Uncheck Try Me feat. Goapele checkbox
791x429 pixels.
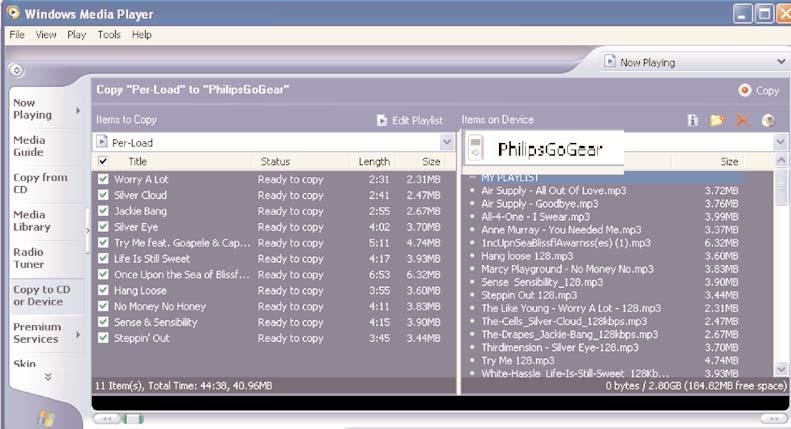(x=103, y=243)
